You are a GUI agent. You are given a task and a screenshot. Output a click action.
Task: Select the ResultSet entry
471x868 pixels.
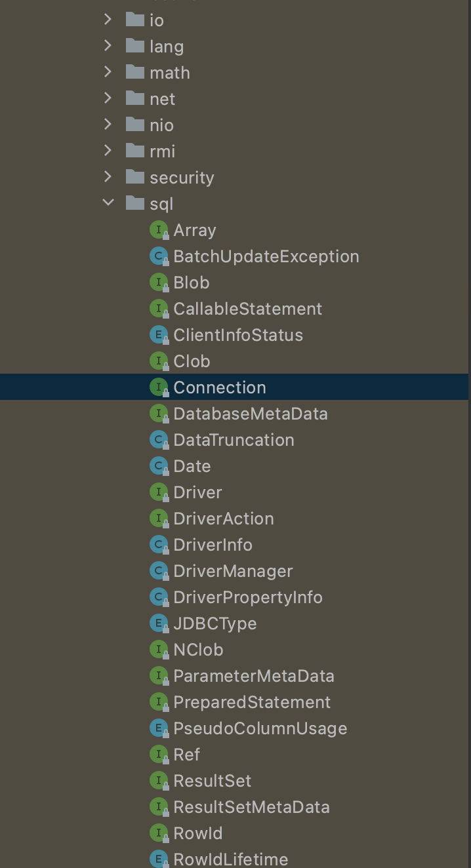tap(213, 781)
